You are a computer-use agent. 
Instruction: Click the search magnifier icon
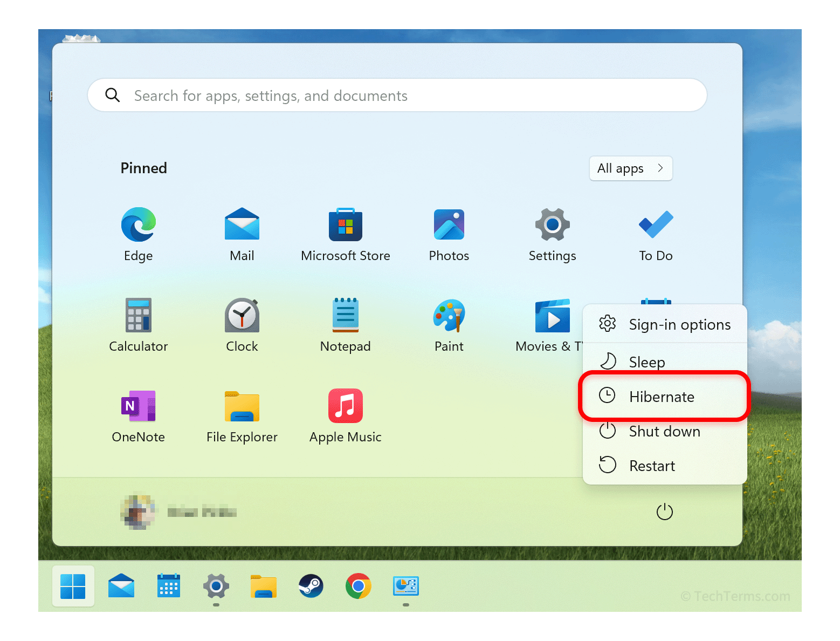[x=112, y=95]
